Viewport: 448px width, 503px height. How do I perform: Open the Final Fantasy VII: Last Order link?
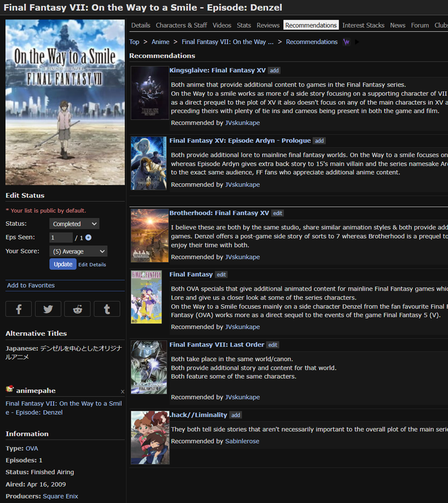coord(217,345)
